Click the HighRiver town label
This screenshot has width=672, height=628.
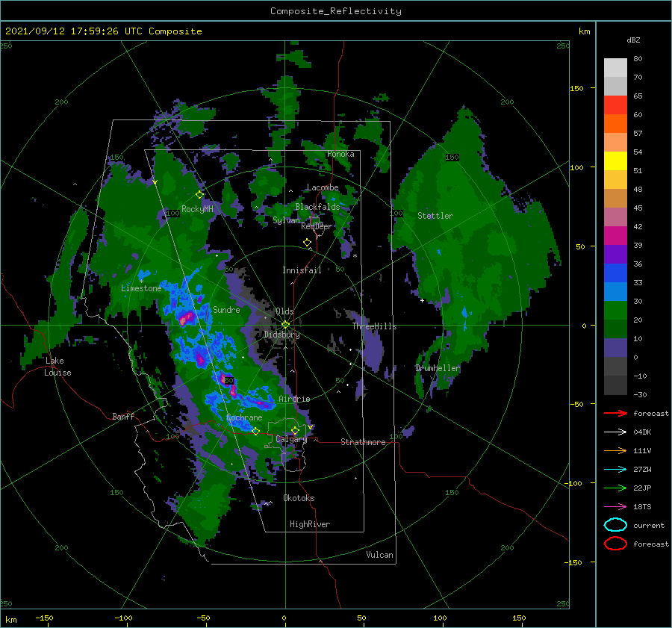click(x=309, y=524)
